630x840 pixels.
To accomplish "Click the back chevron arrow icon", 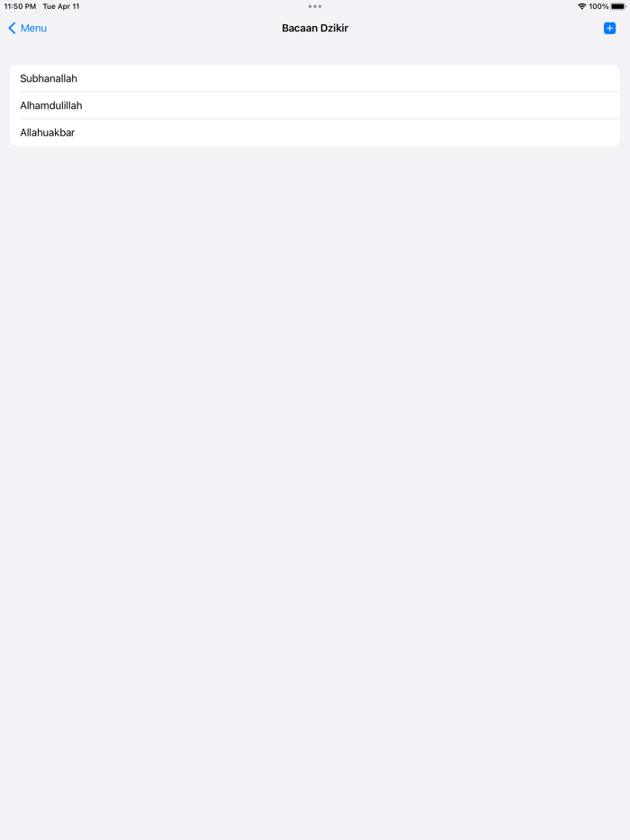I will (12, 28).
